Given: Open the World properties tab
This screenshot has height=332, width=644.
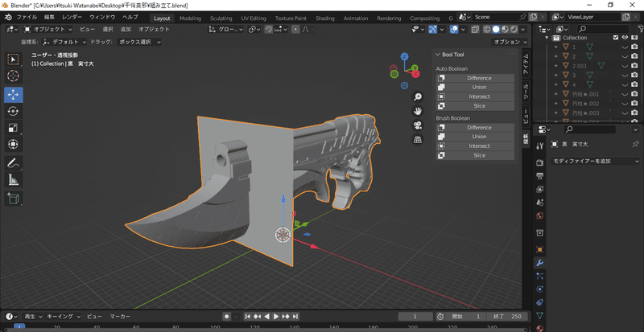Looking at the screenshot, I should [x=540, y=216].
